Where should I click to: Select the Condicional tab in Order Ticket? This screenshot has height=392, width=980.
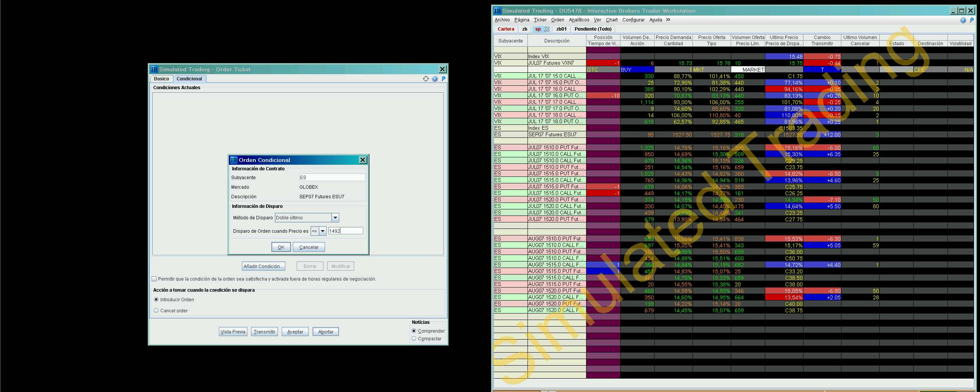pyautogui.click(x=189, y=79)
